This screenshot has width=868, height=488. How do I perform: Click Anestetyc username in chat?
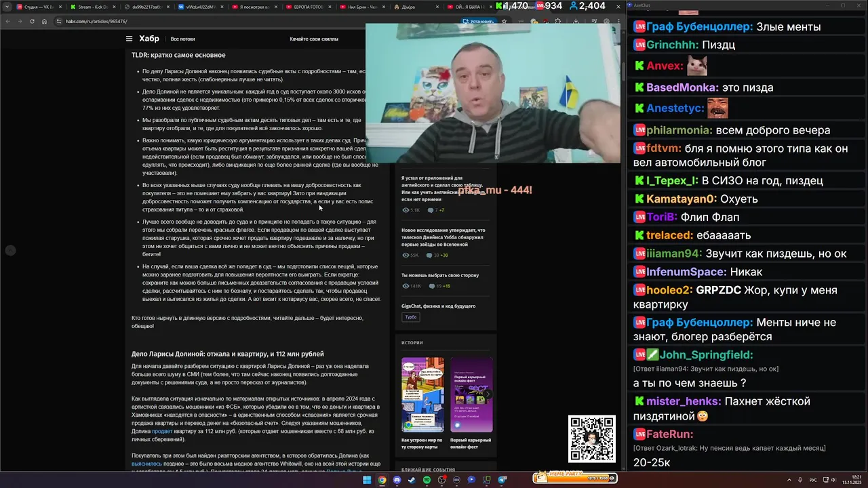(675, 108)
